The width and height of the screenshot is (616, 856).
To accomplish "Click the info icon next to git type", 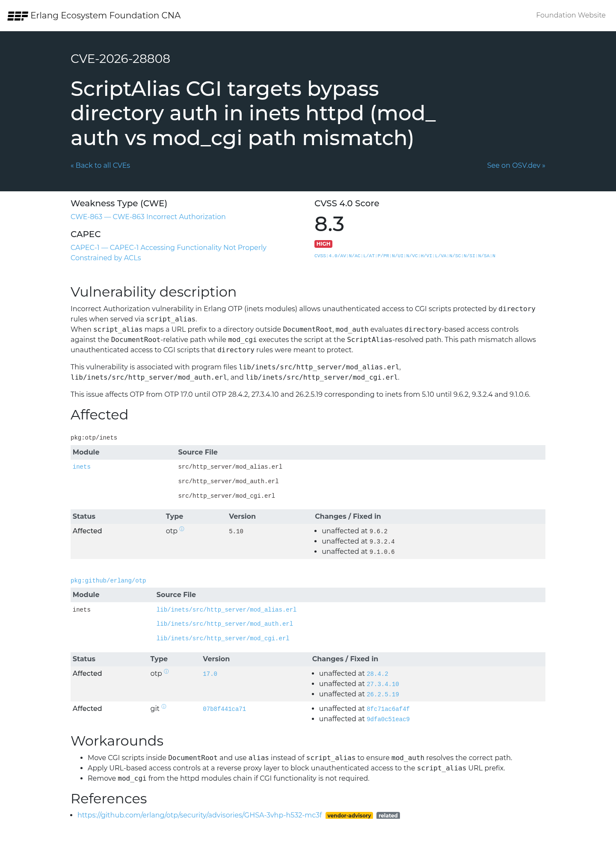I will pyautogui.click(x=164, y=707).
